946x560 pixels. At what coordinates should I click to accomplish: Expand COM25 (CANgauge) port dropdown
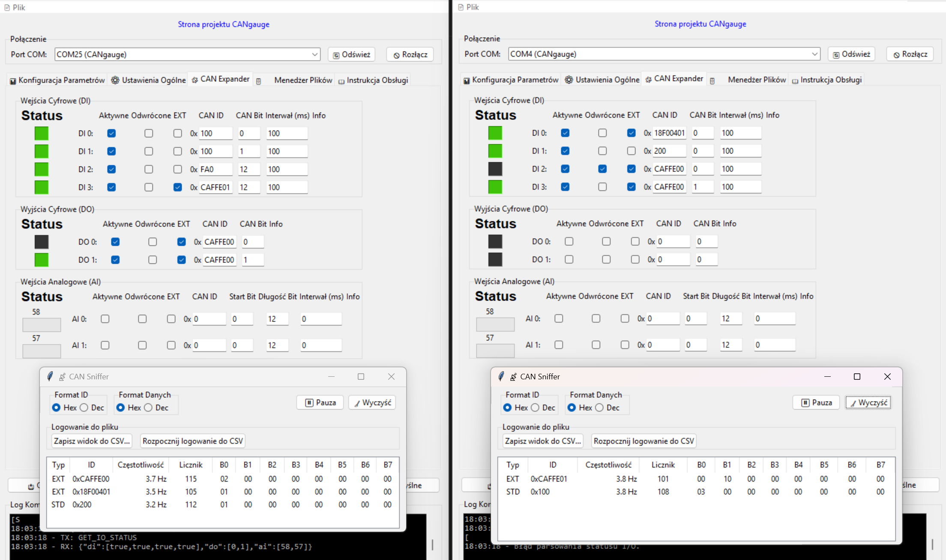pyautogui.click(x=314, y=54)
